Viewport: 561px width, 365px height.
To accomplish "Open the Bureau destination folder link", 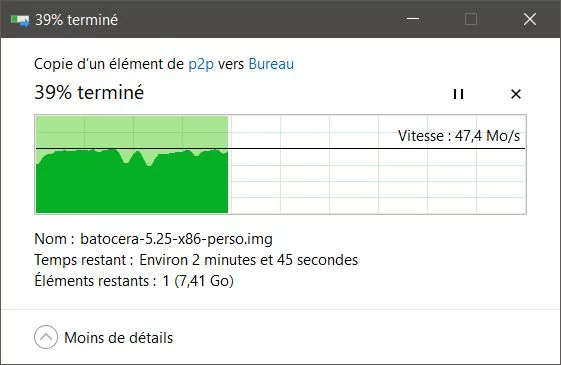I will point(271,64).
